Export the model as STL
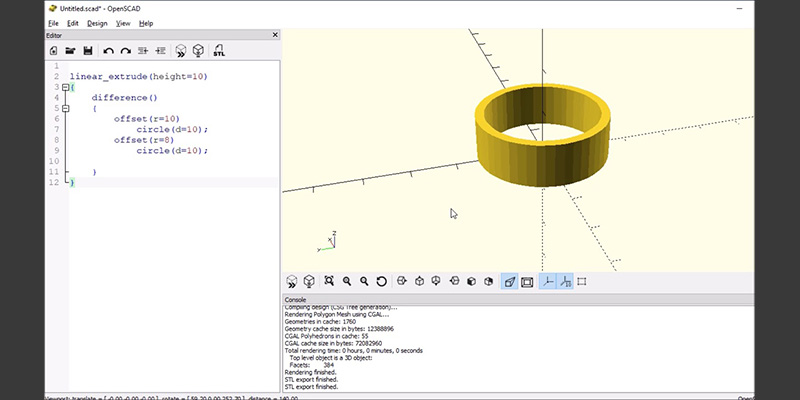 point(219,51)
